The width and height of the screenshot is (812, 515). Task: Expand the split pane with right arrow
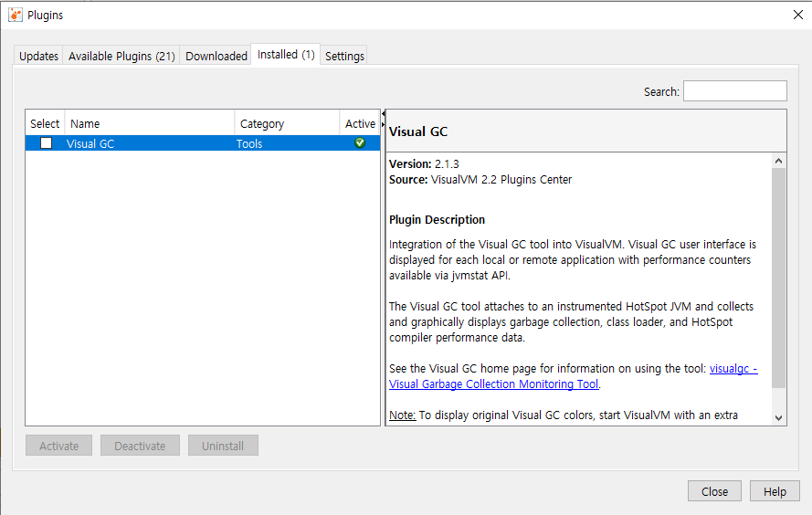tap(384, 124)
